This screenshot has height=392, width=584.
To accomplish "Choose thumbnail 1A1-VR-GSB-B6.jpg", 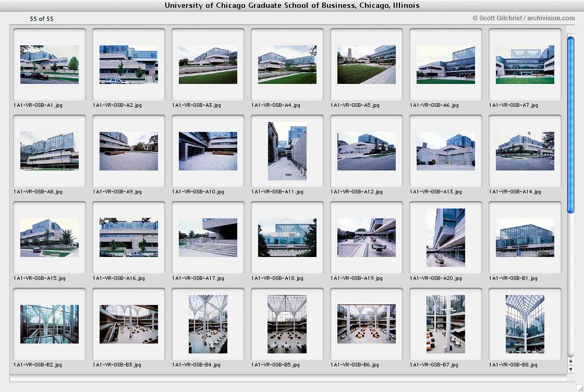I will [367, 324].
